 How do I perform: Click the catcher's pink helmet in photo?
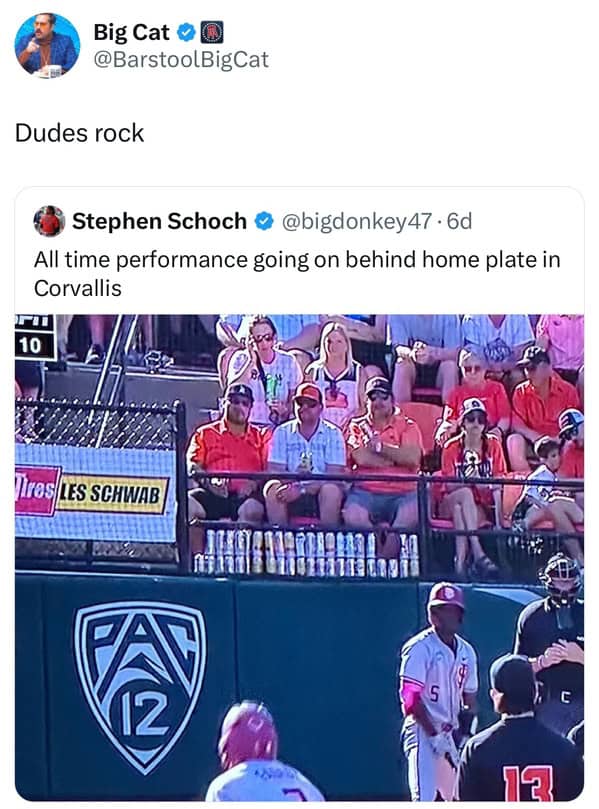(248, 734)
